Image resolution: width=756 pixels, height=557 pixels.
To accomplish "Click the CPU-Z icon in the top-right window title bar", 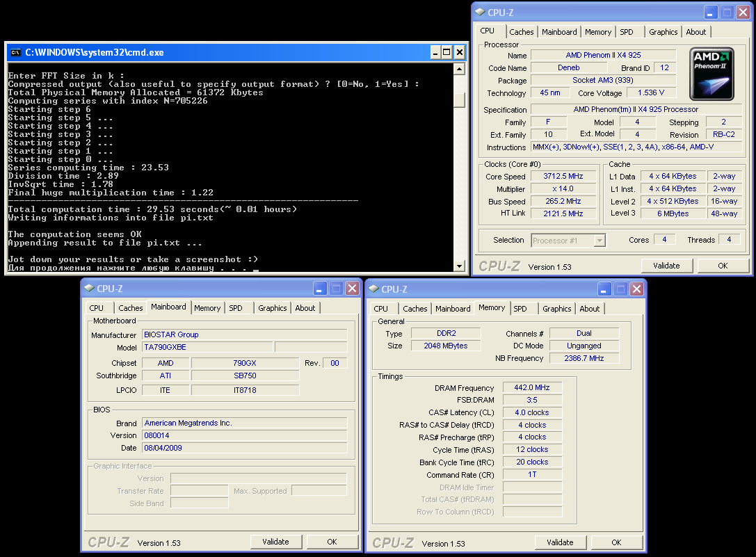I will point(480,12).
